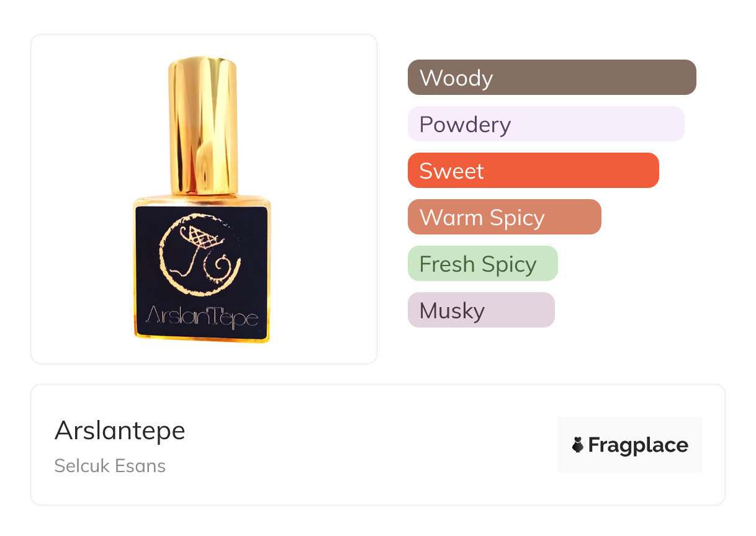The image size is (756, 536).
Task: Click the gold cap of the perfume bottle
Action: pos(203,124)
